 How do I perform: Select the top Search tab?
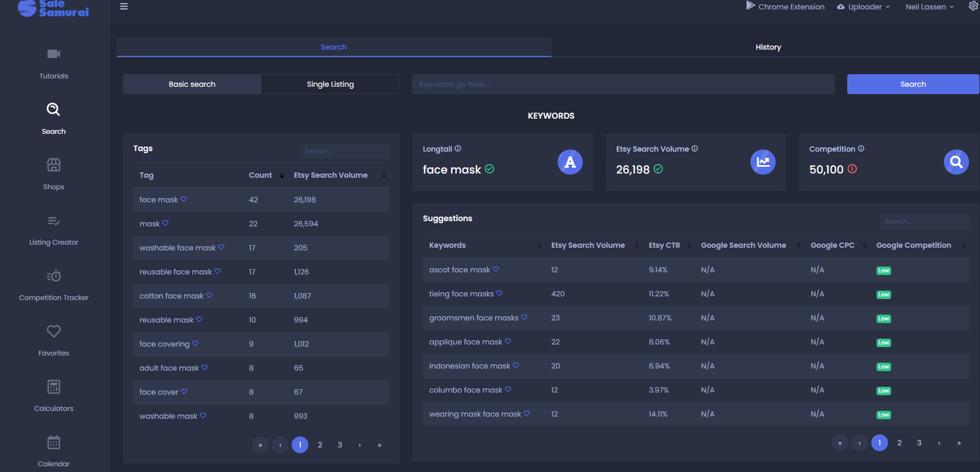point(333,47)
